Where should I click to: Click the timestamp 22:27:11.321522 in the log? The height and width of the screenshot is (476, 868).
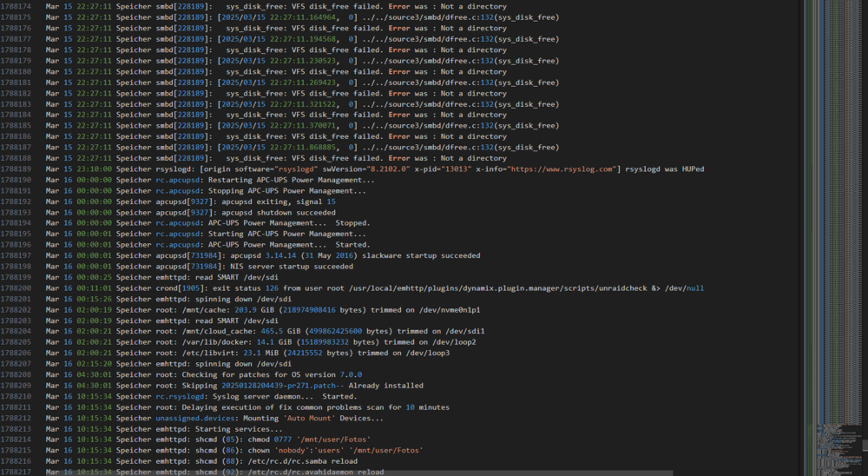click(305, 104)
